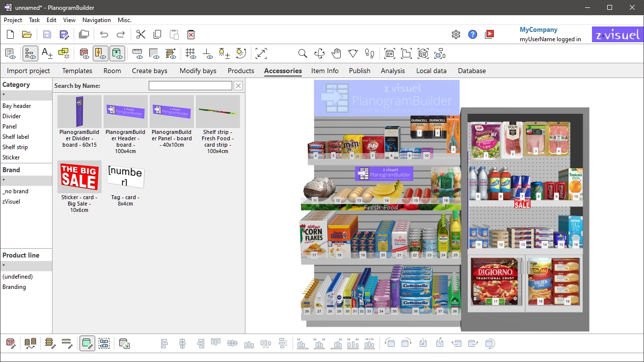
Task: Click the stacked projects icon in toolbar
Action: 84,34
